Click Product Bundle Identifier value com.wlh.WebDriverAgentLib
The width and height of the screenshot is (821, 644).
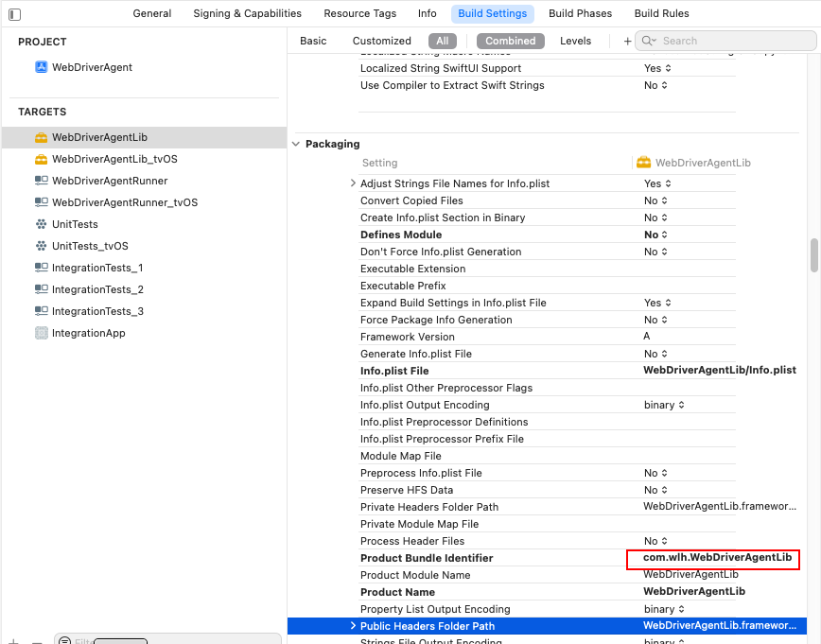pyautogui.click(x=717, y=557)
